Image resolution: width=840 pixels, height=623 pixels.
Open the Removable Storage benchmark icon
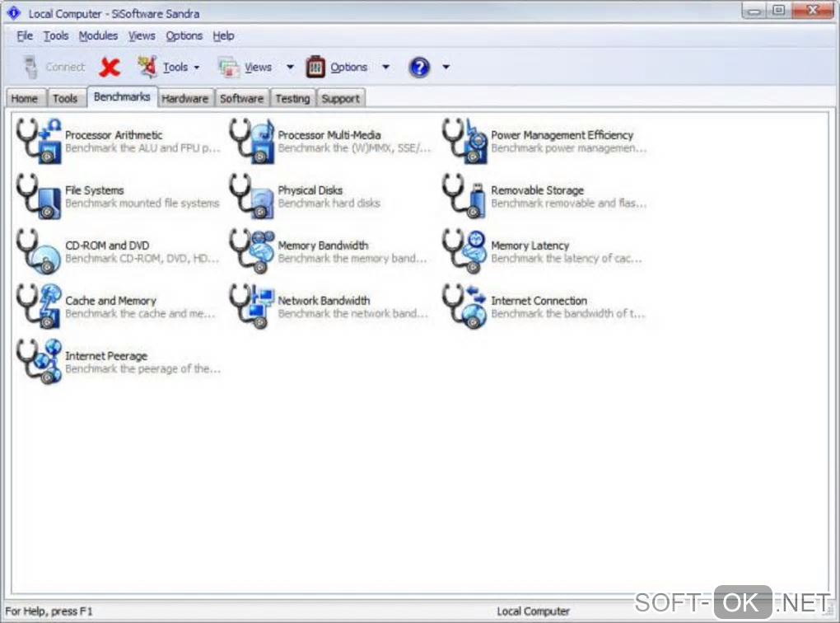click(x=465, y=196)
